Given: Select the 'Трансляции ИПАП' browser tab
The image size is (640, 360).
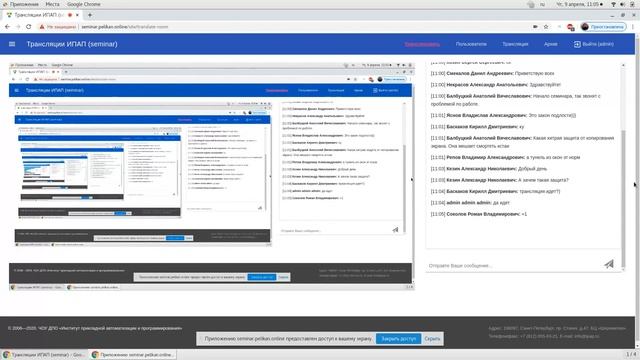Looking at the screenshot, I should click(x=41, y=15).
